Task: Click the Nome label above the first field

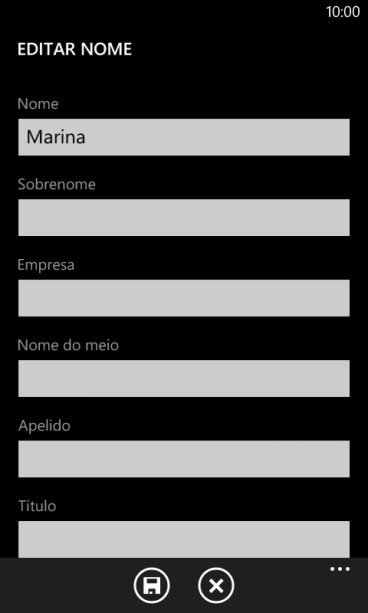Action: coord(38,104)
